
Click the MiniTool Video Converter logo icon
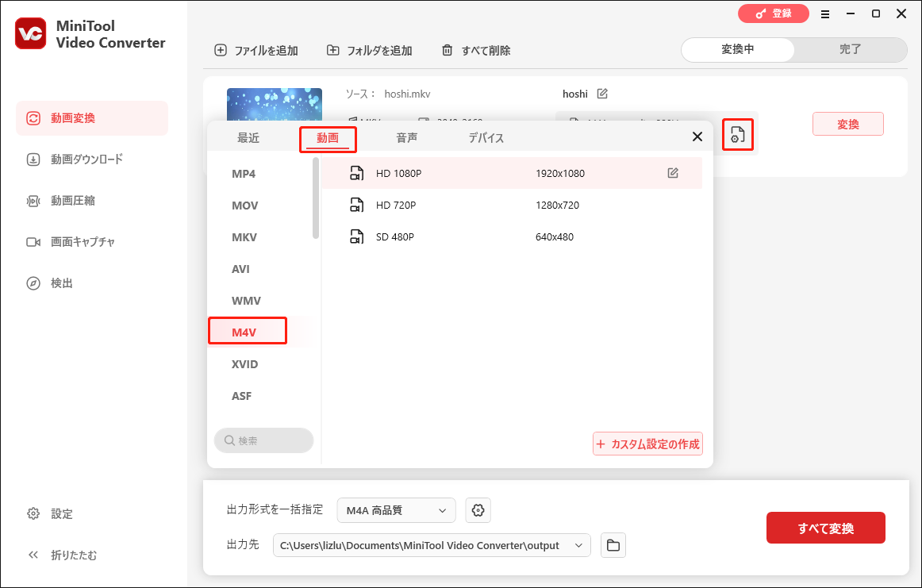pos(31,33)
